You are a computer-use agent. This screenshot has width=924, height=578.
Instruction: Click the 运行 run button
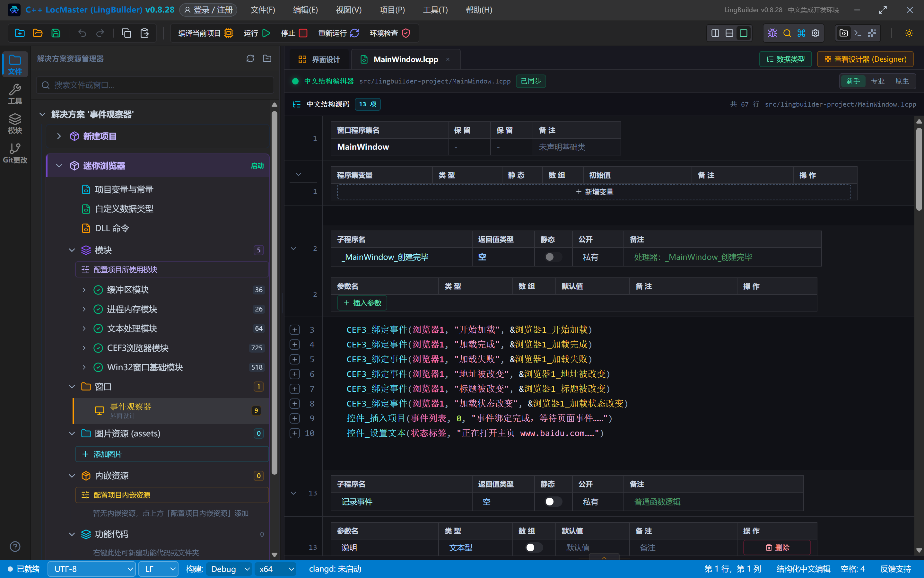coord(257,33)
